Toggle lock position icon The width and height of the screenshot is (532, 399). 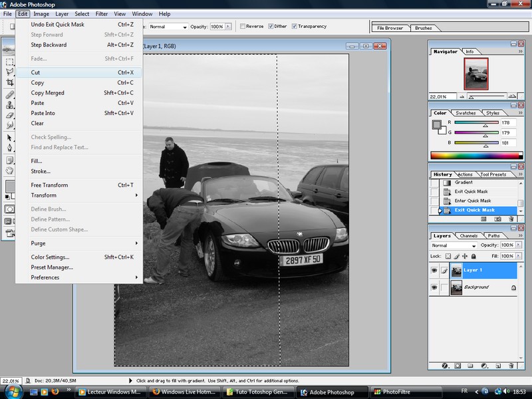[465, 256]
